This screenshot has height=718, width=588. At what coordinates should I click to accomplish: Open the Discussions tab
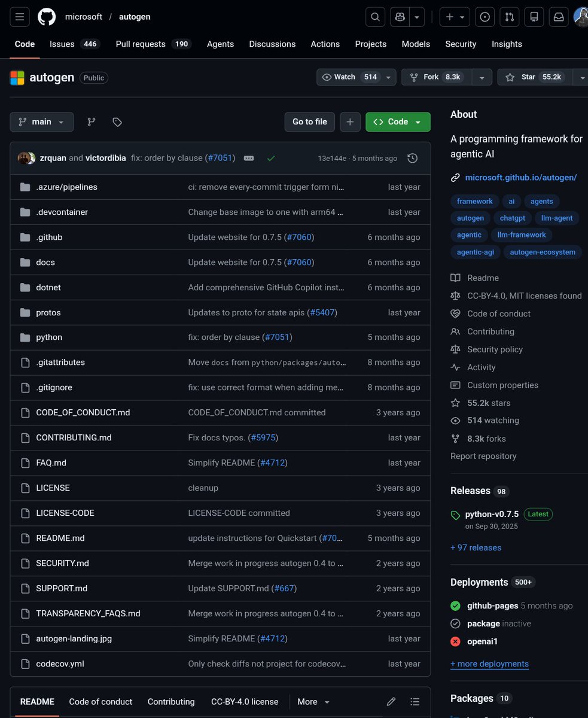click(272, 44)
